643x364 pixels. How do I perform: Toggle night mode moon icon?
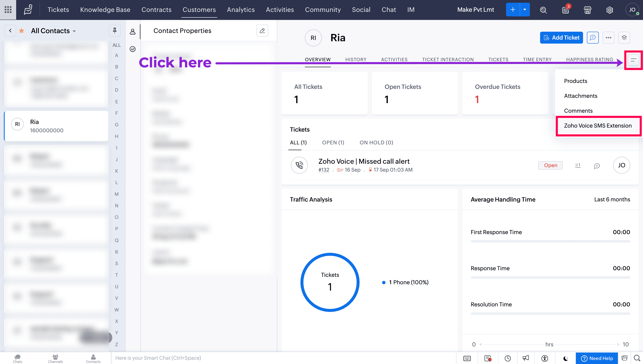point(566,358)
